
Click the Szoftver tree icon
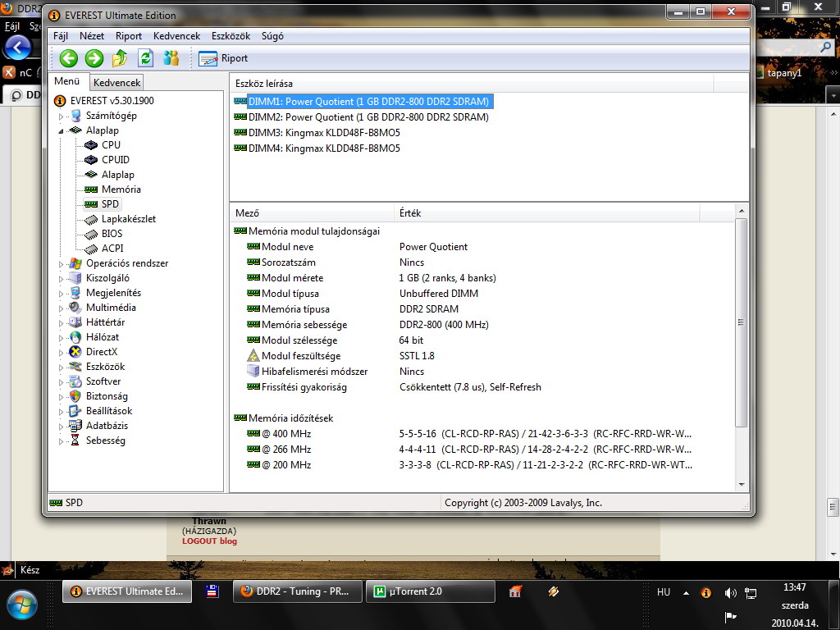pyautogui.click(x=75, y=381)
